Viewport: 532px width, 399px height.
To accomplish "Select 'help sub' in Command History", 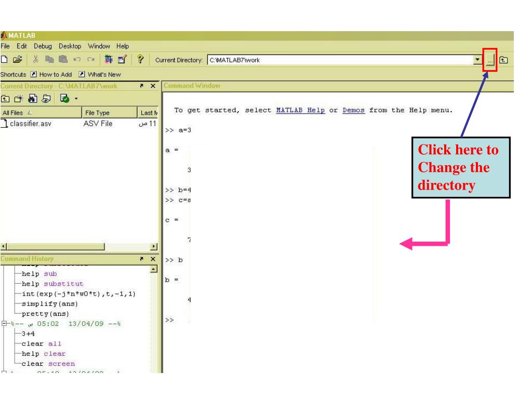I will pyautogui.click(x=39, y=274).
